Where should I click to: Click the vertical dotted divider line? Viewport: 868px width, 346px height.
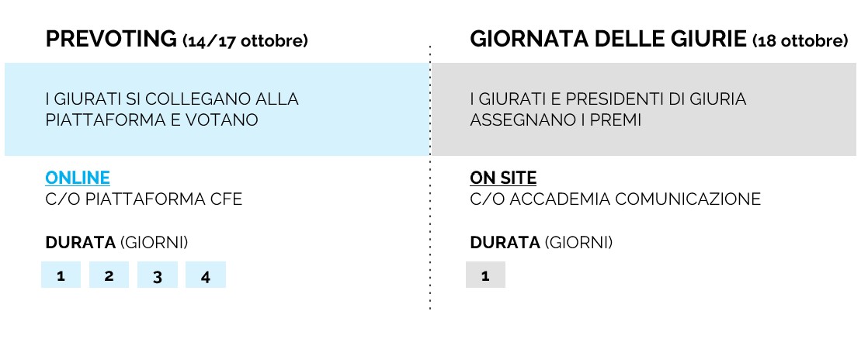click(430, 233)
